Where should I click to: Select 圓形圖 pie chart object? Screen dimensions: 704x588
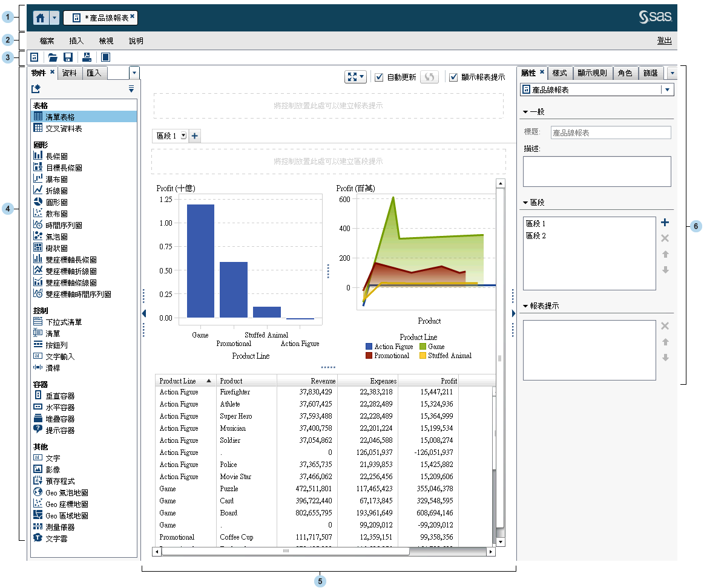56,202
